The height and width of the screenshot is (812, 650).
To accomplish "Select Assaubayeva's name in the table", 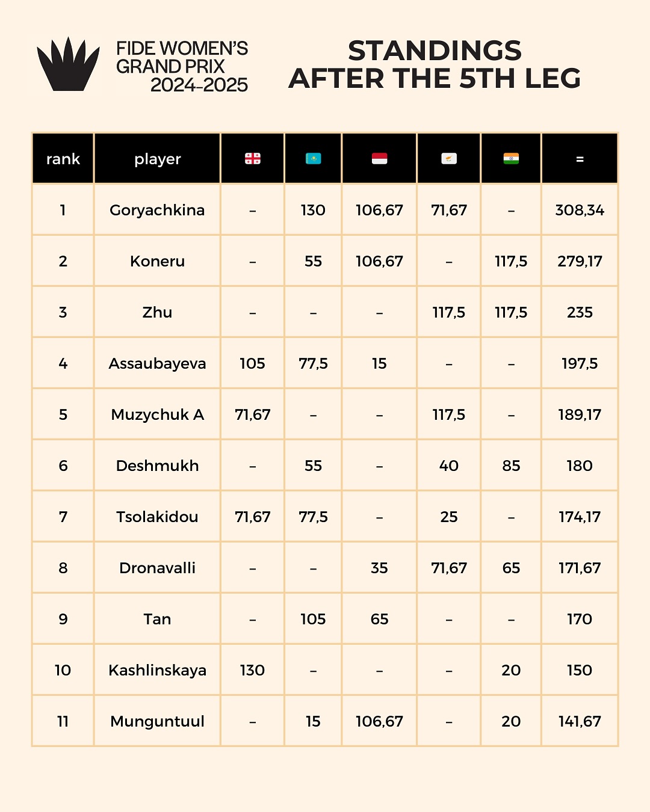I will click(x=157, y=363).
